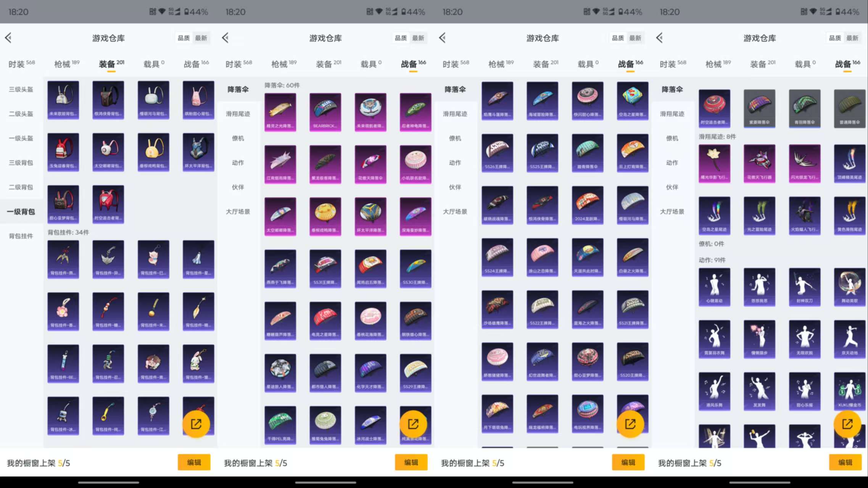Enable 最新 sorting on the 战备 page

419,38
